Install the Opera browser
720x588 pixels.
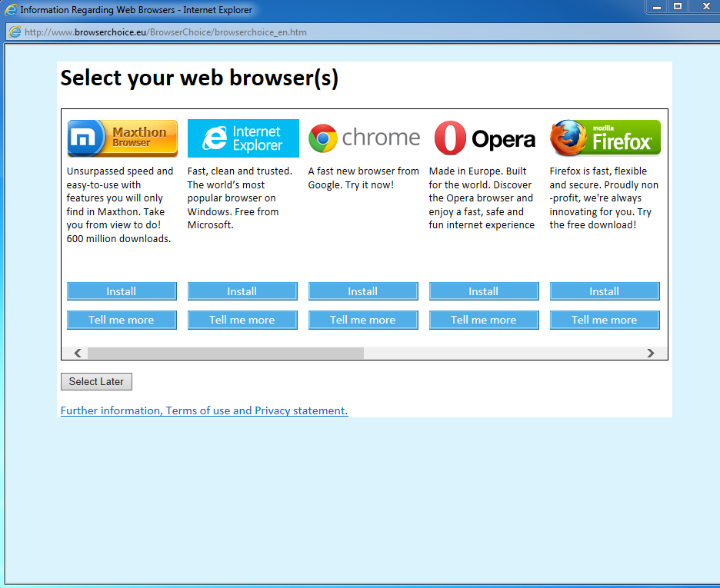[484, 291]
